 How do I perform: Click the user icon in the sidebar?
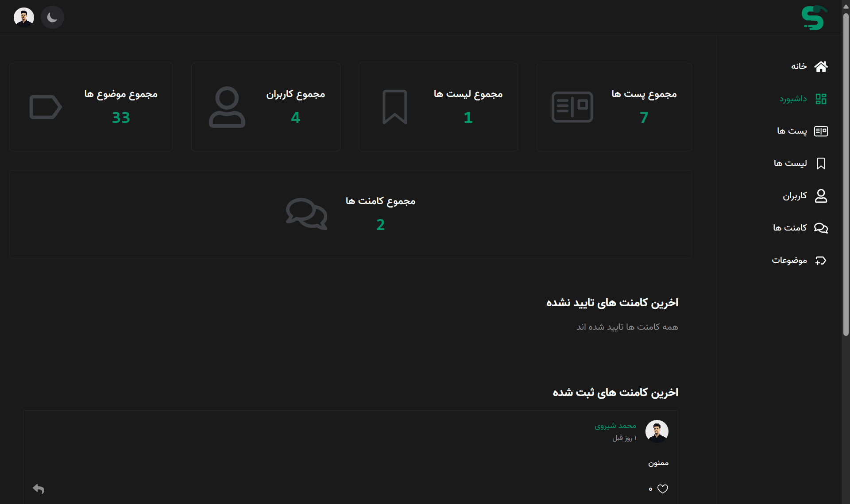821,196
